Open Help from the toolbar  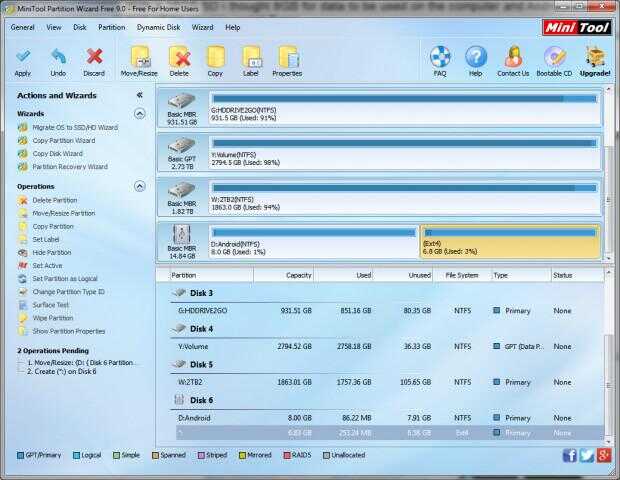coord(475,61)
